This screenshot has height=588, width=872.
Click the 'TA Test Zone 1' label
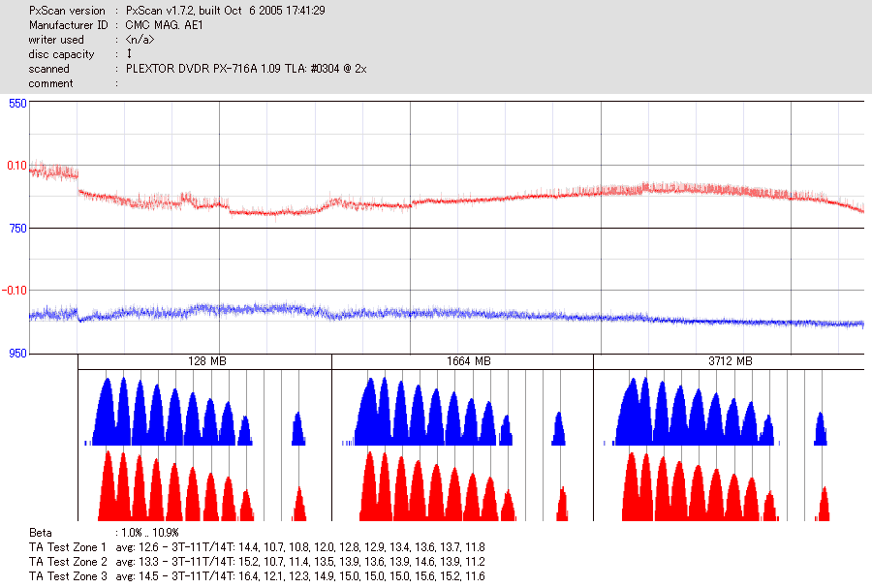click(x=67, y=547)
